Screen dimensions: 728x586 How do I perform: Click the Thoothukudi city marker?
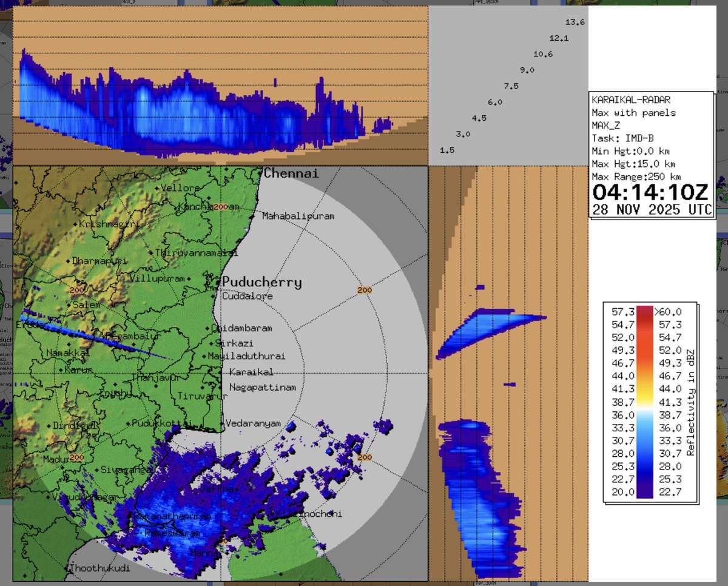66,568
